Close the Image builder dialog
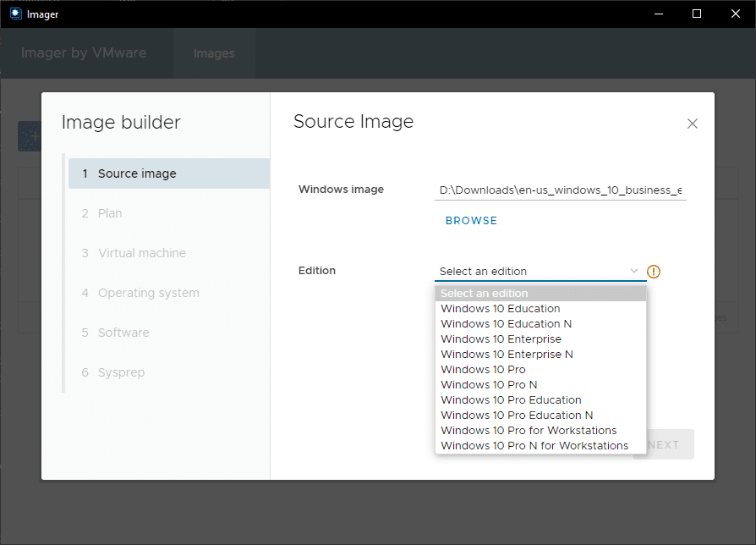756x545 pixels. click(693, 124)
